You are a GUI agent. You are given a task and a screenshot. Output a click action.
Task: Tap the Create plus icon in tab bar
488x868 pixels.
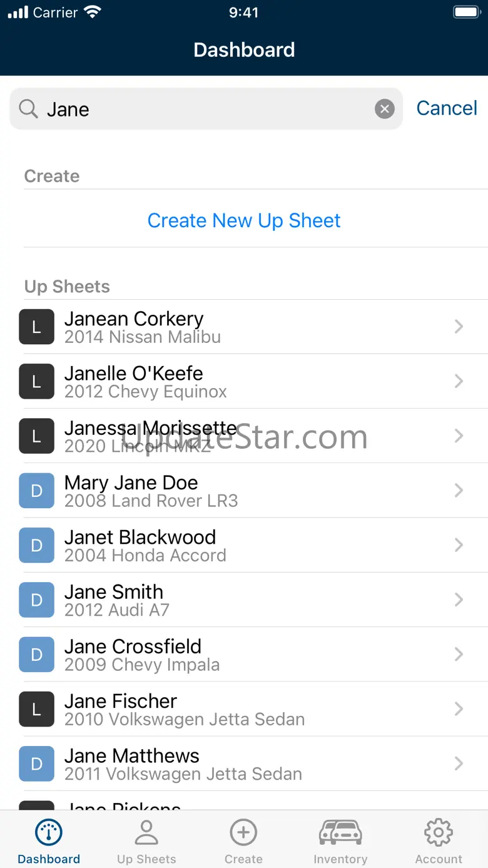243,832
